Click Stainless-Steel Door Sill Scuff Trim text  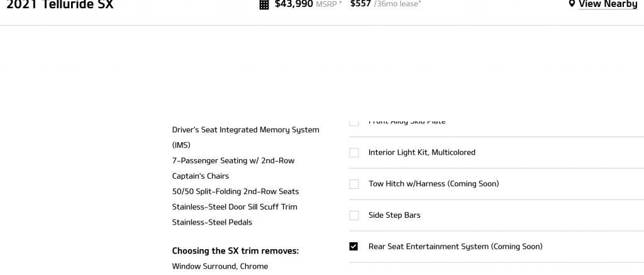(x=235, y=207)
